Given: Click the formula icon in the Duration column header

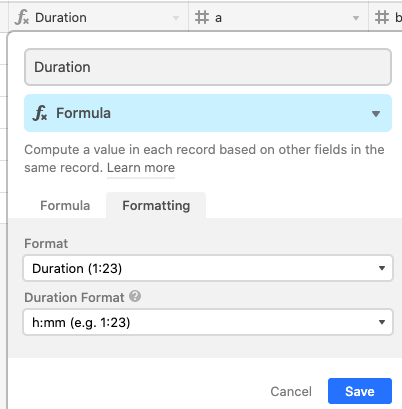Looking at the screenshot, I should point(22,17).
